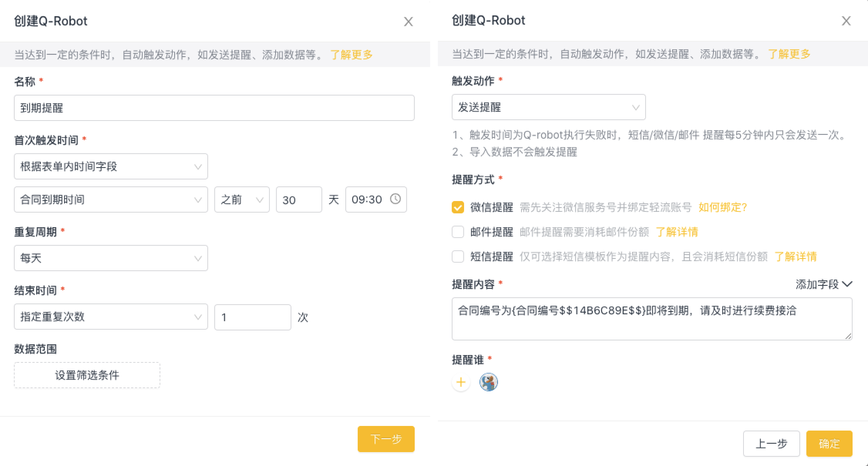Expand the 添加字段 menu
Viewport: 868px width, 466px height.
(x=824, y=284)
